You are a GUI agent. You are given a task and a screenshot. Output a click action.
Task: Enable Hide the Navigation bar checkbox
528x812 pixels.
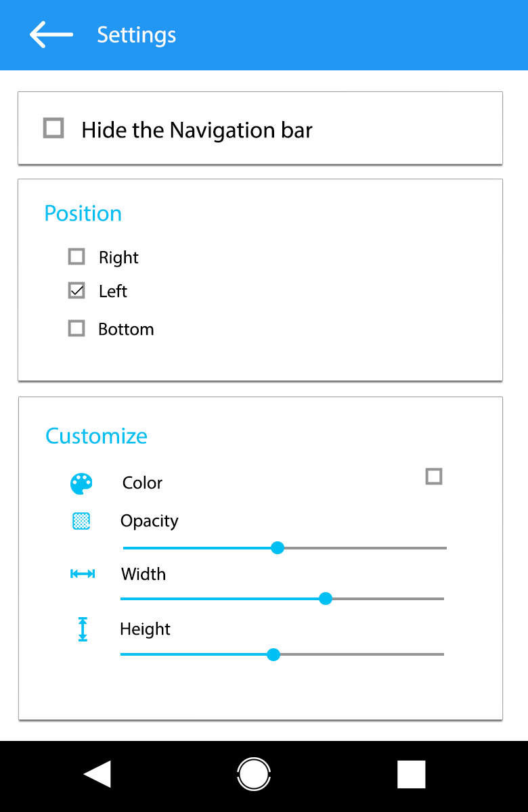pyautogui.click(x=53, y=128)
